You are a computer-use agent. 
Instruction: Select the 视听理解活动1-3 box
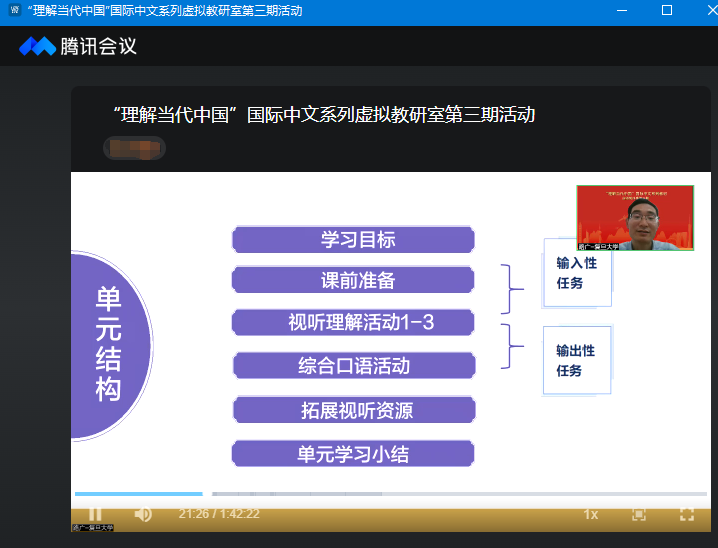tap(353, 322)
